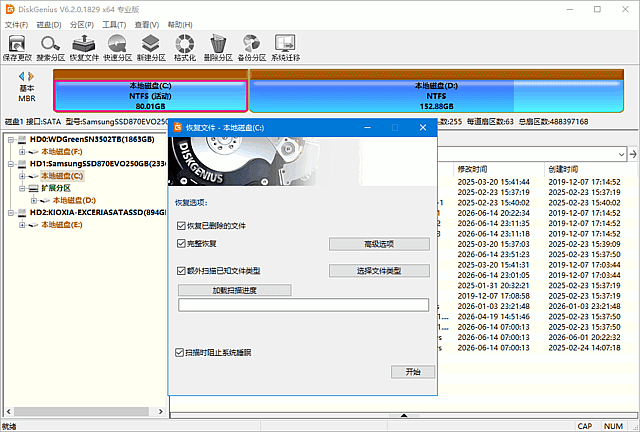Click the bottom panel collapse triangle

[404, 415]
